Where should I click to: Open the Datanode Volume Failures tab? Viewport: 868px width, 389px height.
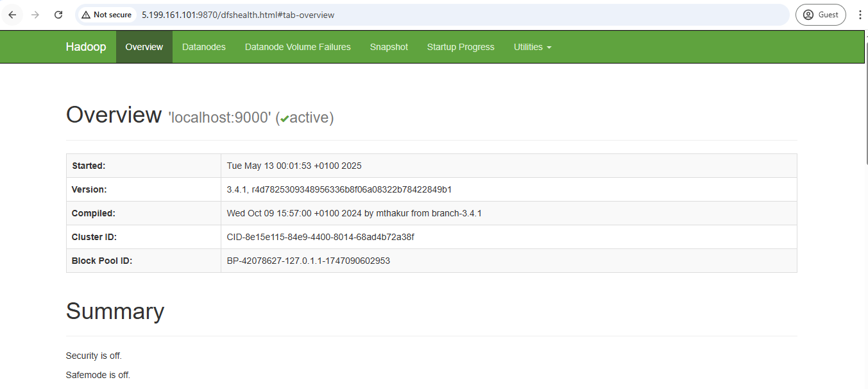pos(298,47)
